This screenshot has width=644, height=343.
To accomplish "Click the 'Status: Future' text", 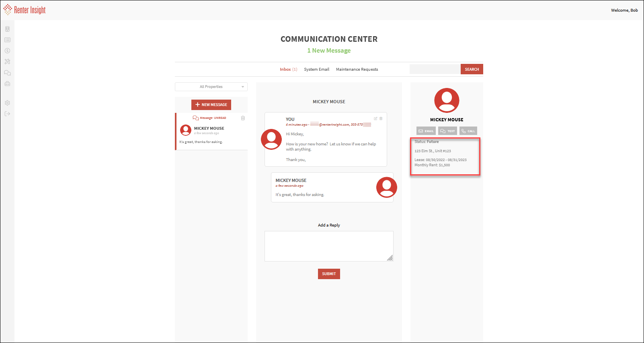I will click(x=427, y=142).
